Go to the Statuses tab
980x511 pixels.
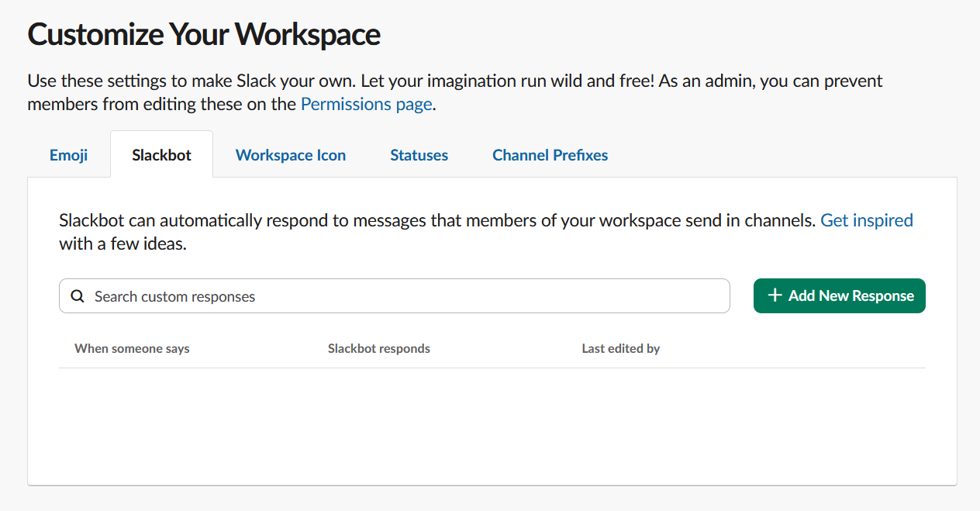tap(419, 155)
